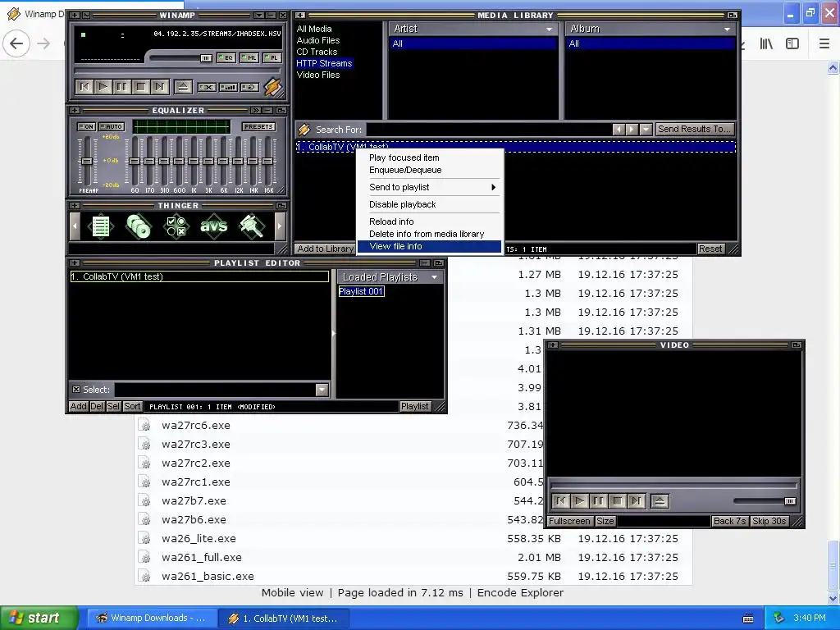The height and width of the screenshot is (630, 840).
Task: Click playlist Del button
Action: (97, 406)
